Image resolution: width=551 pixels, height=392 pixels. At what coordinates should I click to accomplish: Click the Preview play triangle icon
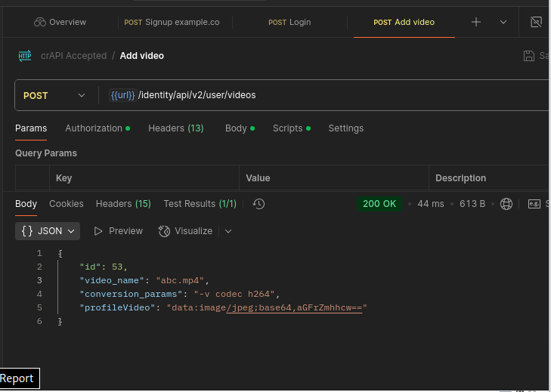pos(98,231)
